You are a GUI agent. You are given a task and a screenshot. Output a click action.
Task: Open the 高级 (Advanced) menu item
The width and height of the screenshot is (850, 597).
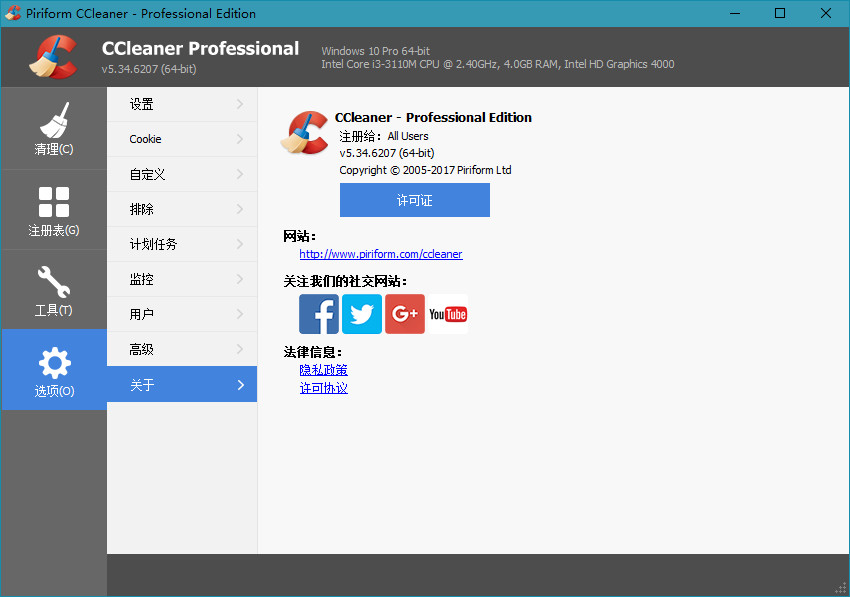pos(182,349)
